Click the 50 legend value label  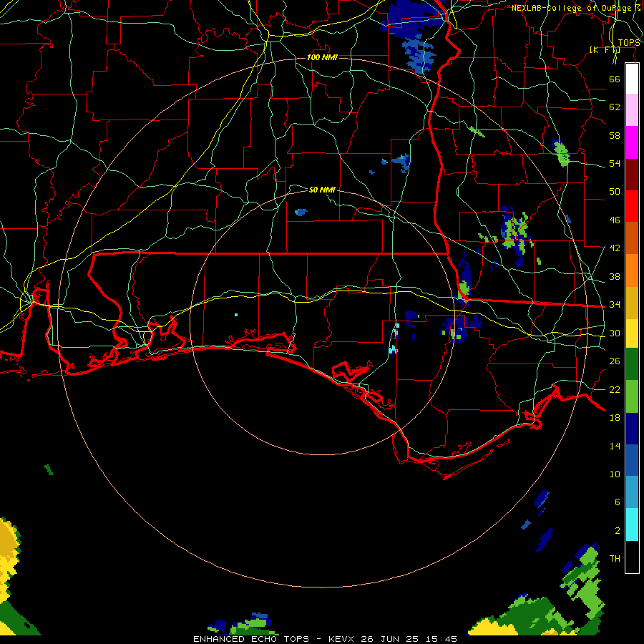(615, 192)
